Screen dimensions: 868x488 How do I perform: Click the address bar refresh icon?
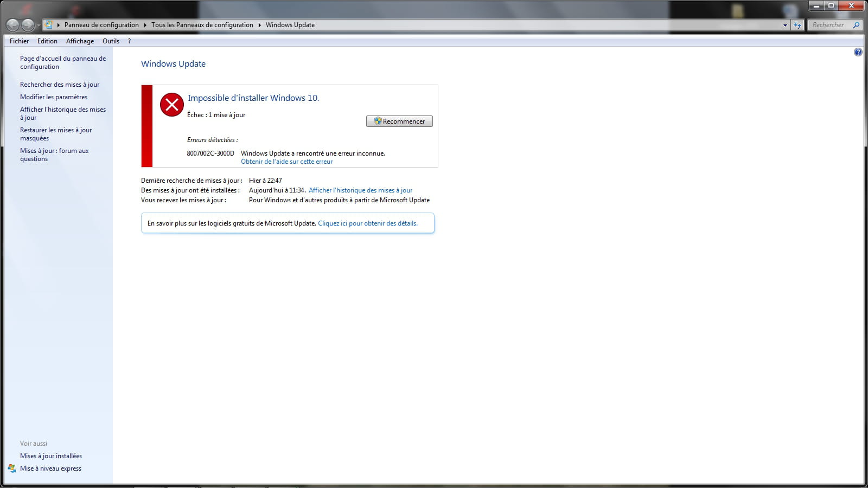(x=797, y=25)
